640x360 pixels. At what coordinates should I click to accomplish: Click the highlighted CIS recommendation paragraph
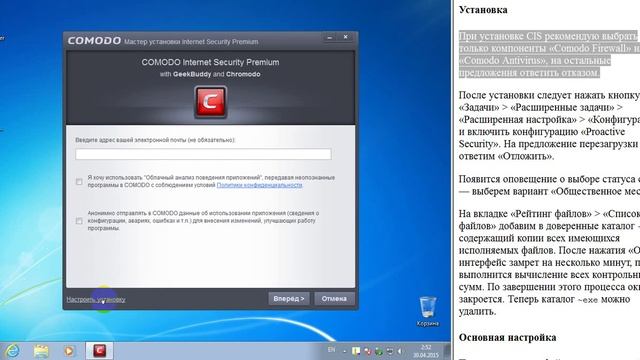[549, 54]
